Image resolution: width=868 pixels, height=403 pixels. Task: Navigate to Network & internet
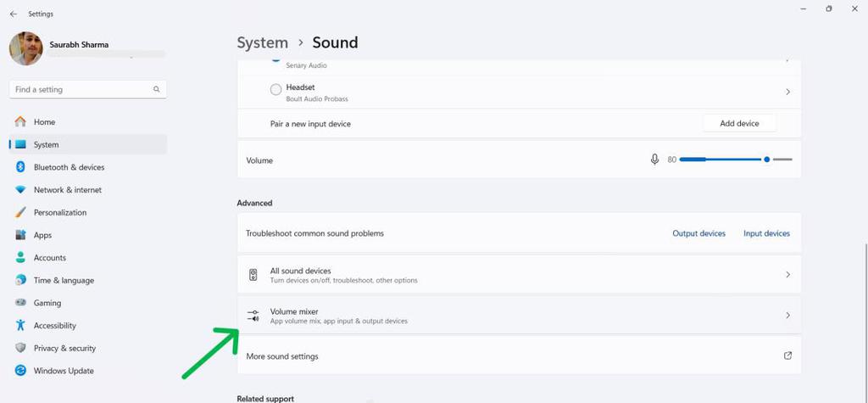[x=67, y=190]
